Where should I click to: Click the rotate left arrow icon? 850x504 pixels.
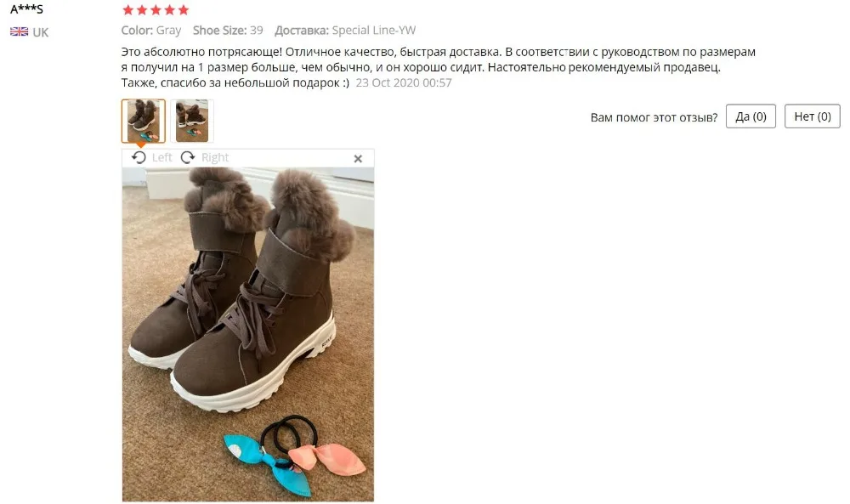click(139, 158)
